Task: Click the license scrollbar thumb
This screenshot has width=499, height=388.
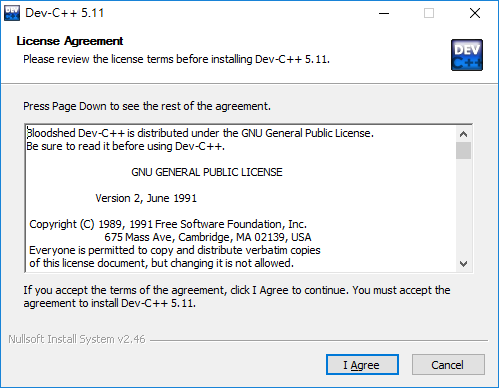Action: pos(463,150)
